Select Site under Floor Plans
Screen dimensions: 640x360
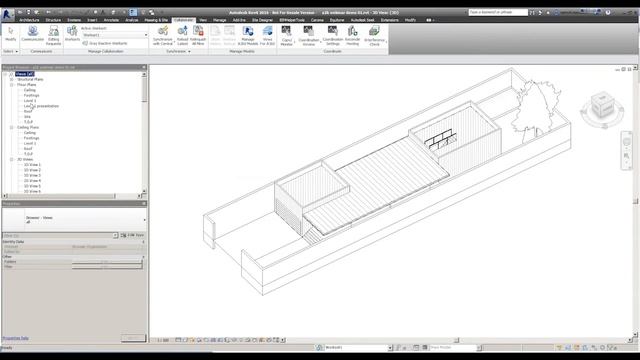(x=27, y=117)
